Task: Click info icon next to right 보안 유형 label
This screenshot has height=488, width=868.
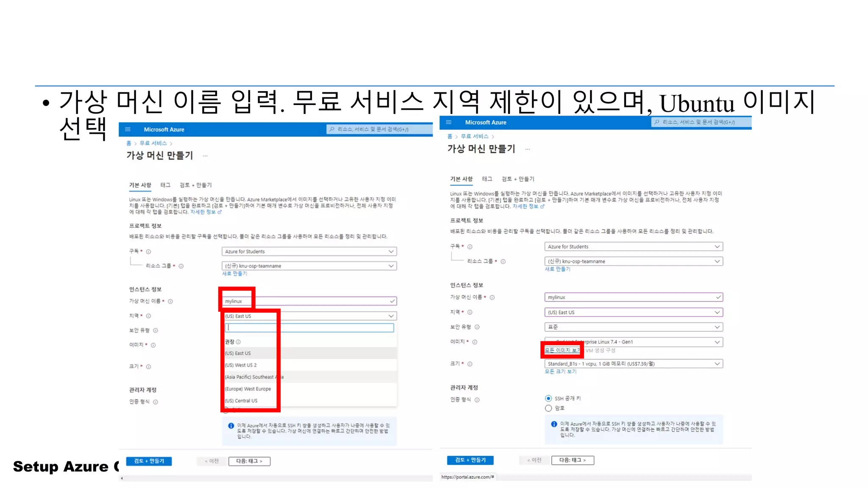Action: 477,327
